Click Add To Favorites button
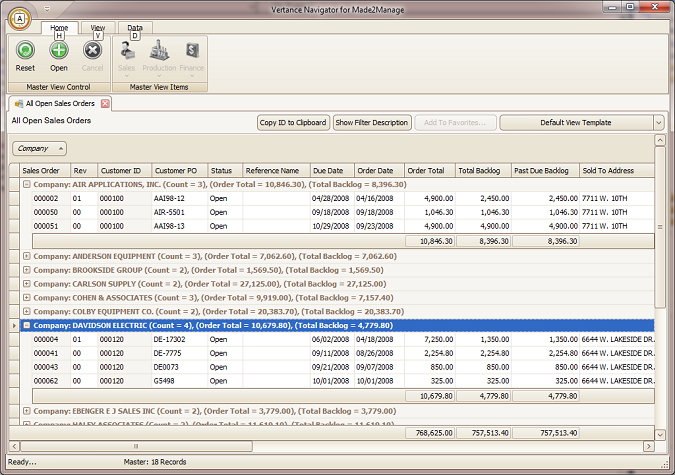The height and width of the screenshot is (475, 675). pos(455,123)
